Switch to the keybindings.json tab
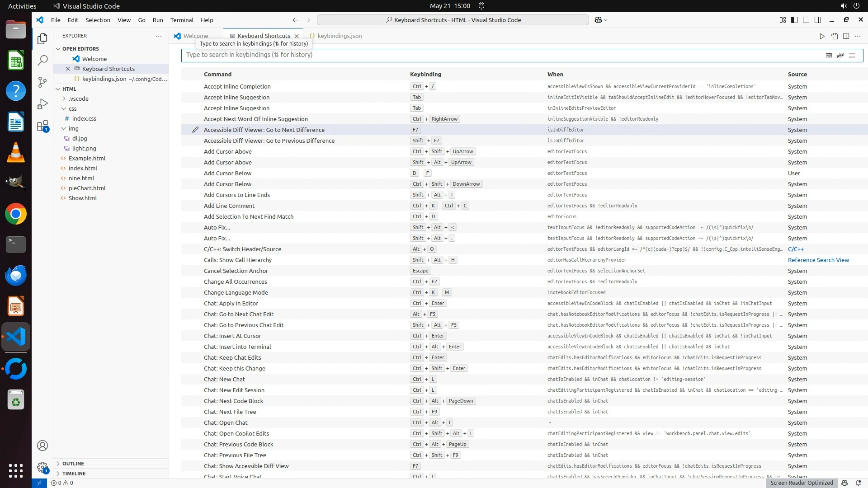 click(x=339, y=36)
